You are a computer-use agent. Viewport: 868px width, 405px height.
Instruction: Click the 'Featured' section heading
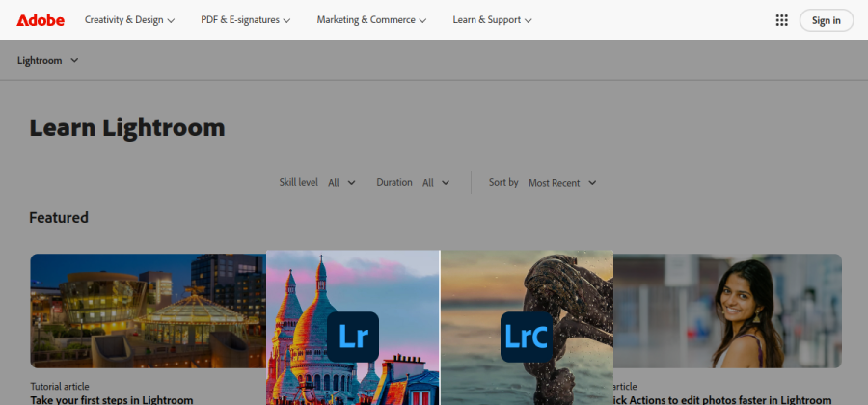tap(59, 217)
